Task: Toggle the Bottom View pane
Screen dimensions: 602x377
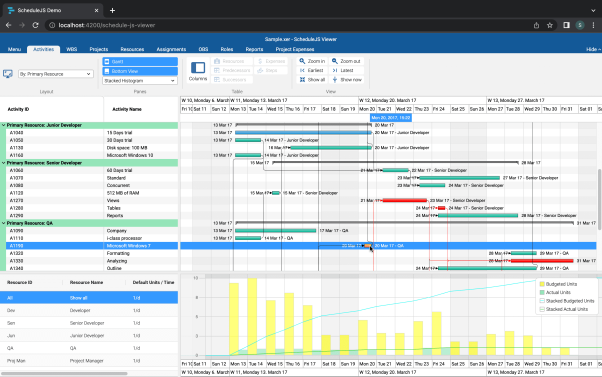Action: (140, 71)
